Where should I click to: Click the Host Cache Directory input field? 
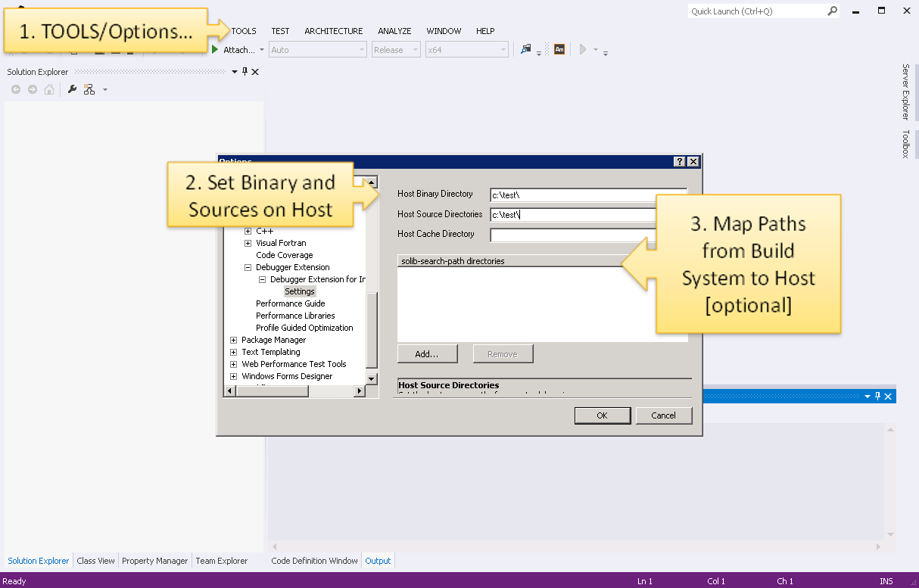pyautogui.click(x=572, y=235)
